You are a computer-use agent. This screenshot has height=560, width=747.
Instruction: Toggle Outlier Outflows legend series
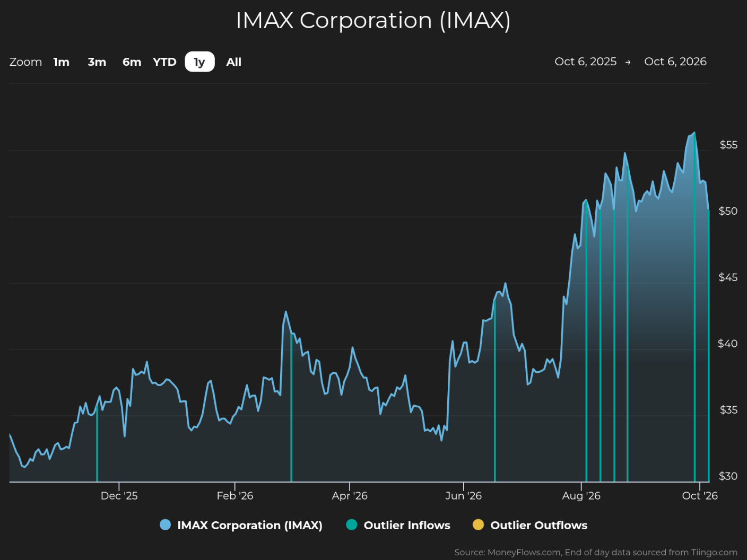(530, 525)
